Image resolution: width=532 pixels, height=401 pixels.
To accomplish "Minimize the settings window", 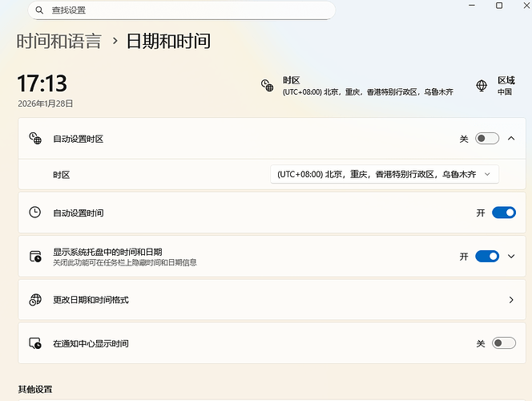I will pos(472,6).
